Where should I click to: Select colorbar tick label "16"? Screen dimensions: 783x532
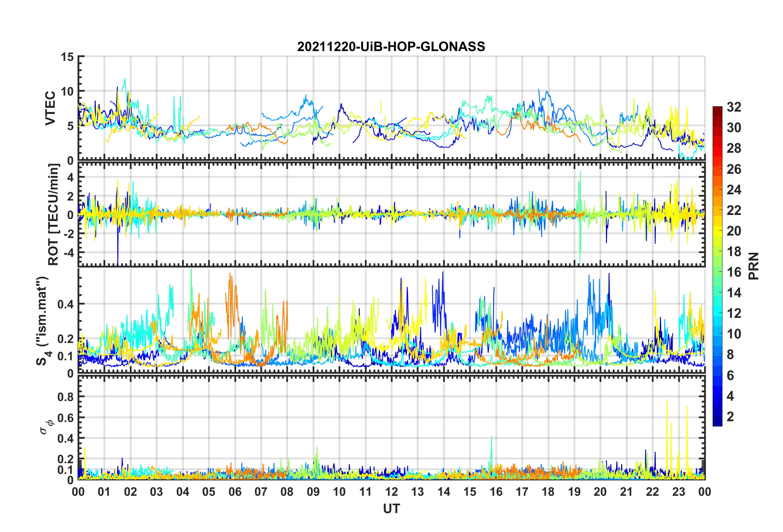coord(734,272)
